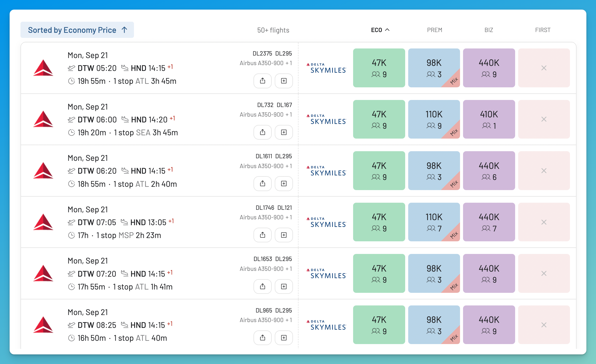
Task: Select 440K business fare with 6 seats
Action: [x=489, y=171]
